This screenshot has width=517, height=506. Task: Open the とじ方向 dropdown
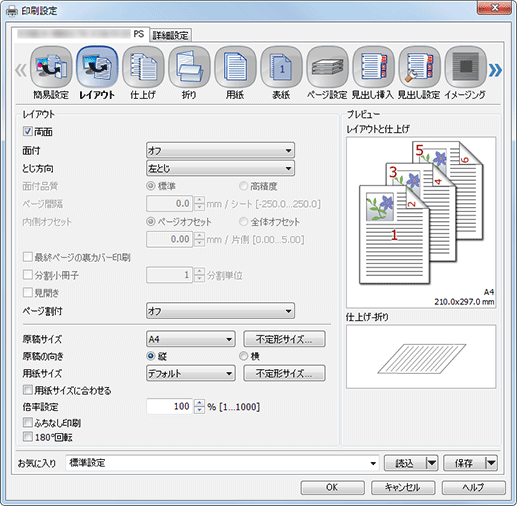(x=220, y=169)
